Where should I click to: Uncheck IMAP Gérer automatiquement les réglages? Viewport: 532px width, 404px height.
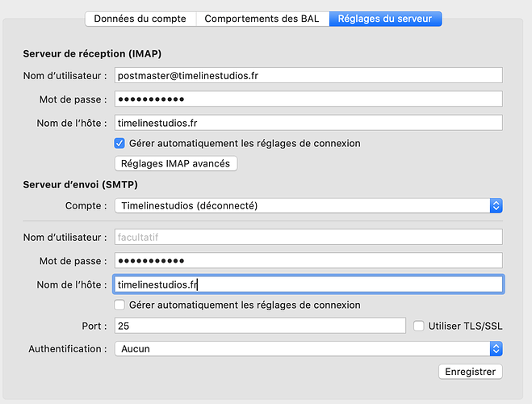tap(119, 143)
